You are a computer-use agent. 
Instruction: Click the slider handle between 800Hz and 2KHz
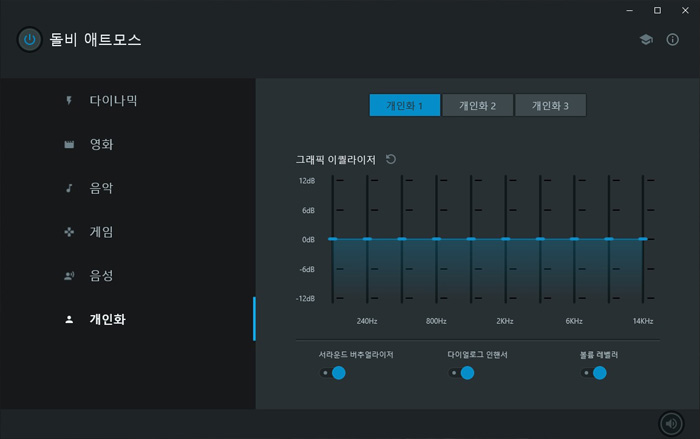(471, 239)
